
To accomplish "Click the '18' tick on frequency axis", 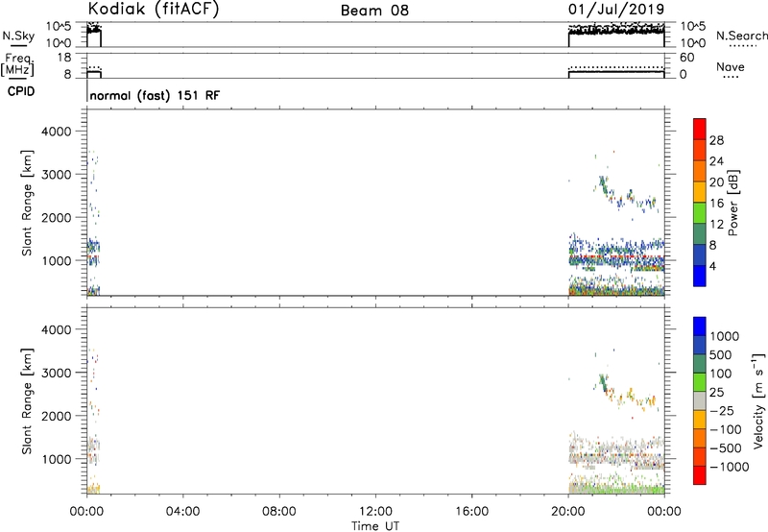I will click(64, 58).
